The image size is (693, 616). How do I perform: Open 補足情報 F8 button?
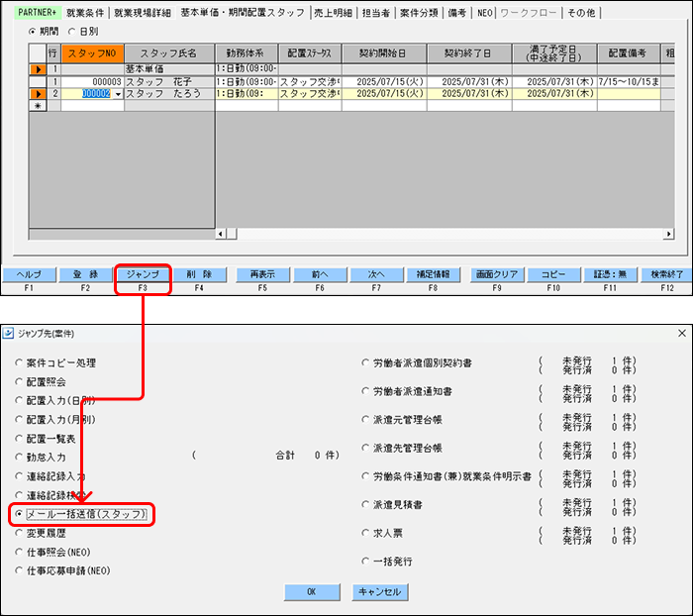[434, 274]
